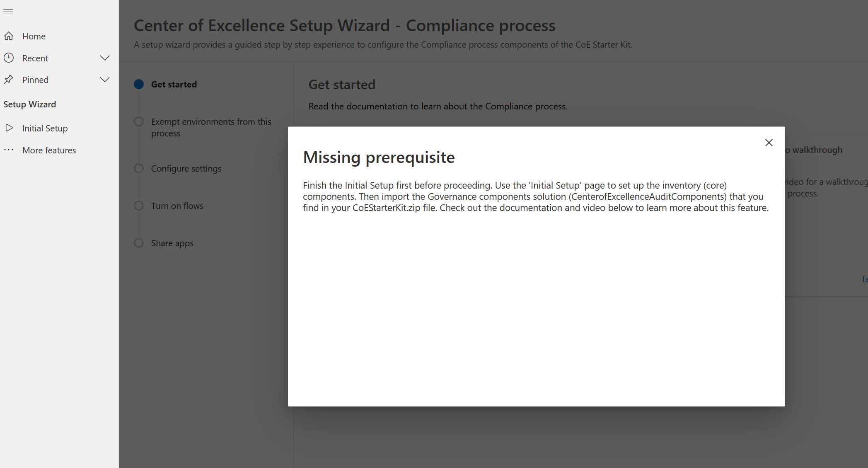This screenshot has width=868, height=468.
Task: Open the hamburger navigation menu
Action: 8,12
